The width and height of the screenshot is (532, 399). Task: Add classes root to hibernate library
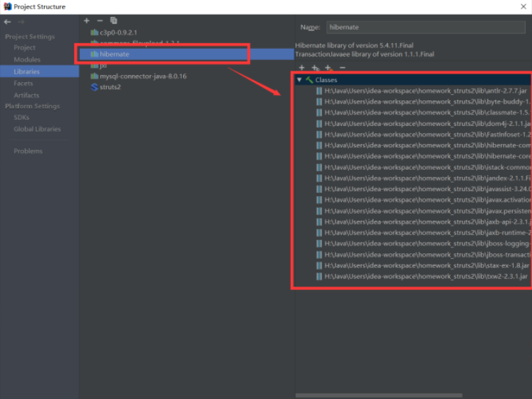pos(301,67)
